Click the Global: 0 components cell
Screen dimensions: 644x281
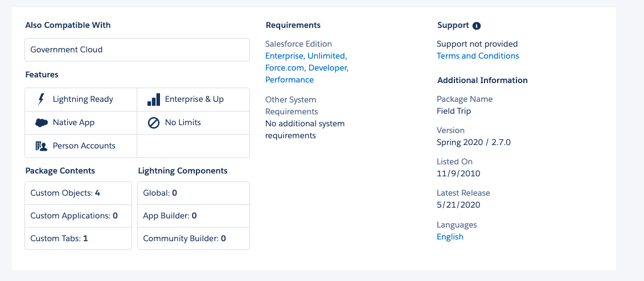tap(193, 193)
